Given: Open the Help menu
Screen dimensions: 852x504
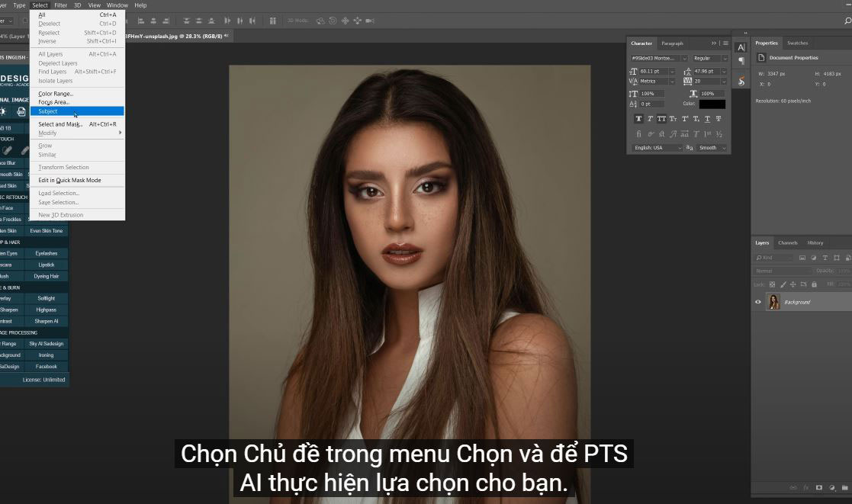Looking at the screenshot, I should [141, 5].
